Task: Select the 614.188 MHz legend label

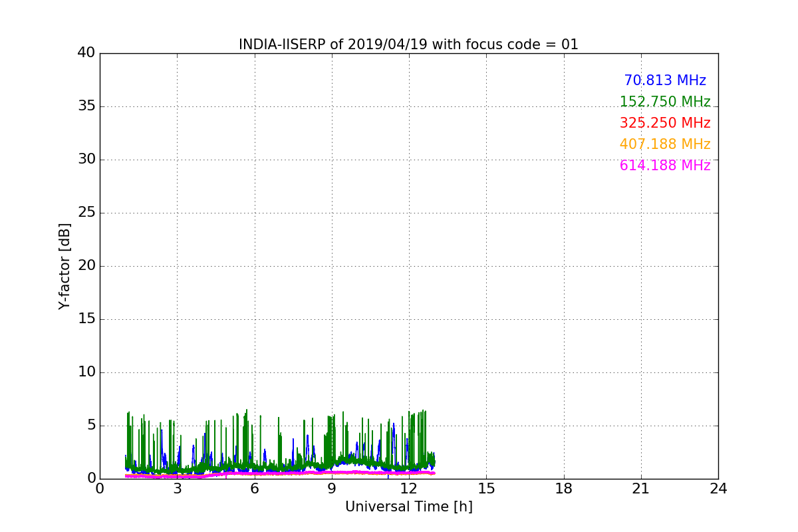Action: 665,166
